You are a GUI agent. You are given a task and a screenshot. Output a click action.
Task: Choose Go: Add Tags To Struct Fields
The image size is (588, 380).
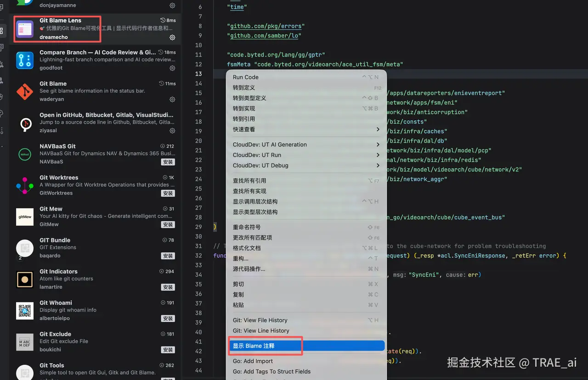coord(306,372)
